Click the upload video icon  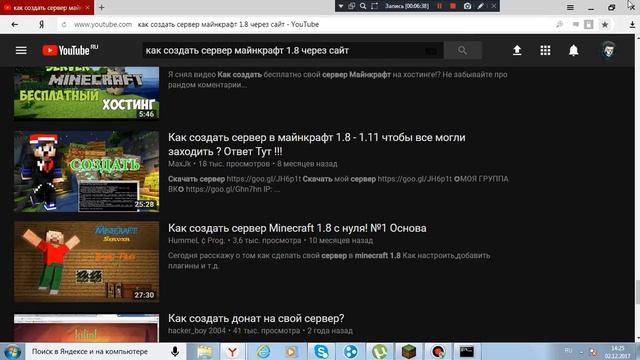[x=517, y=50]
